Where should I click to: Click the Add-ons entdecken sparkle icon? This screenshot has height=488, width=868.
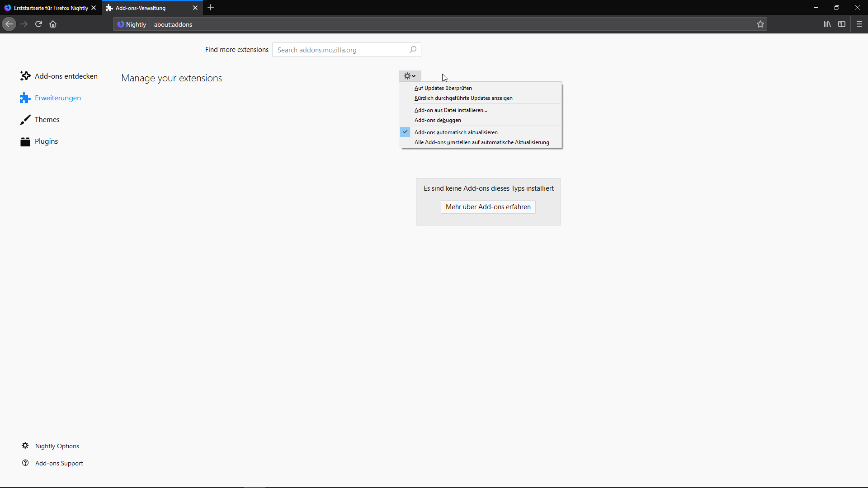[x=25, y=76]
